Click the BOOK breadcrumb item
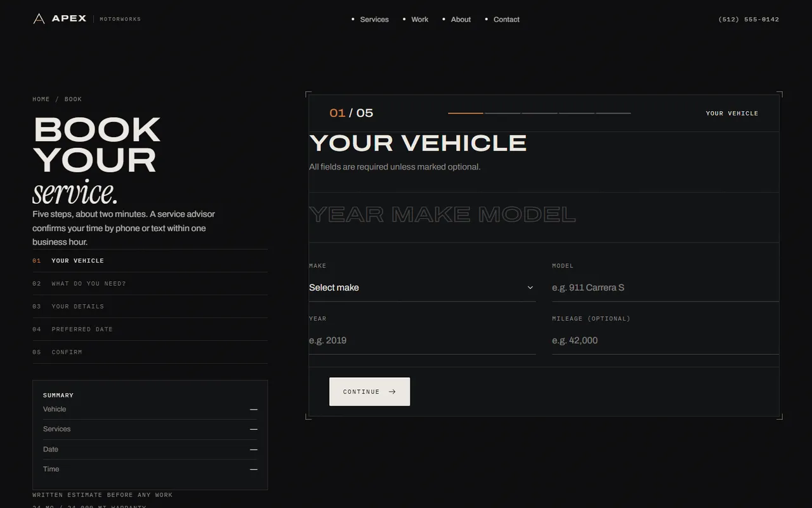The width and height of the screenshot is (812, 508). (73, 99)
